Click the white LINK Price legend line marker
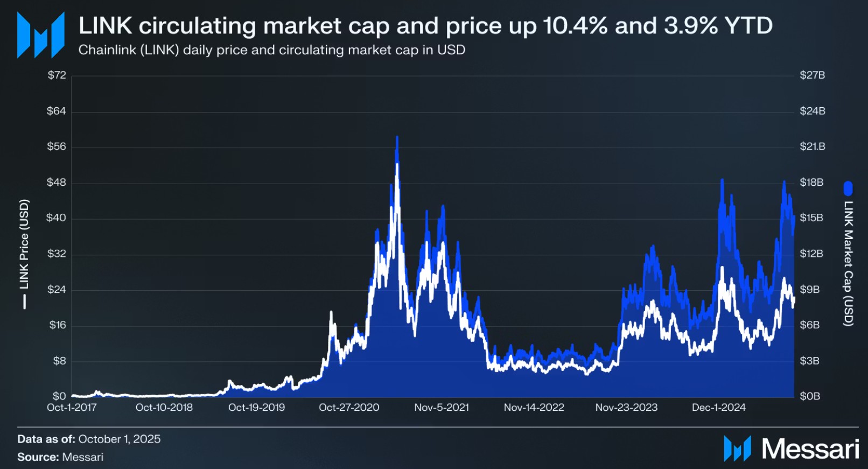 [24, 300]
